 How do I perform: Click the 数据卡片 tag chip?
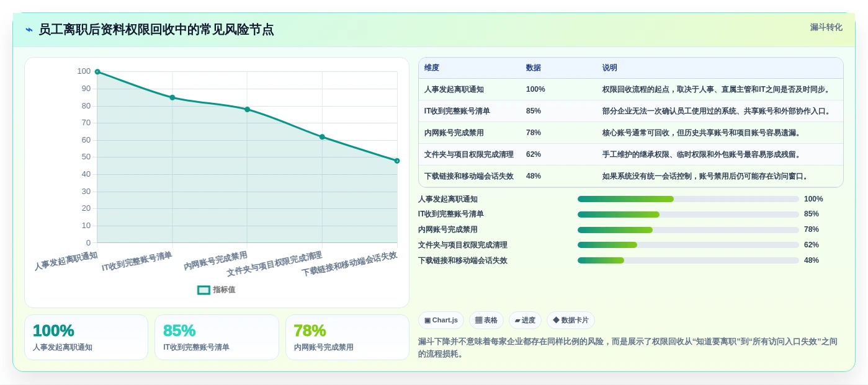click(571, 320)
